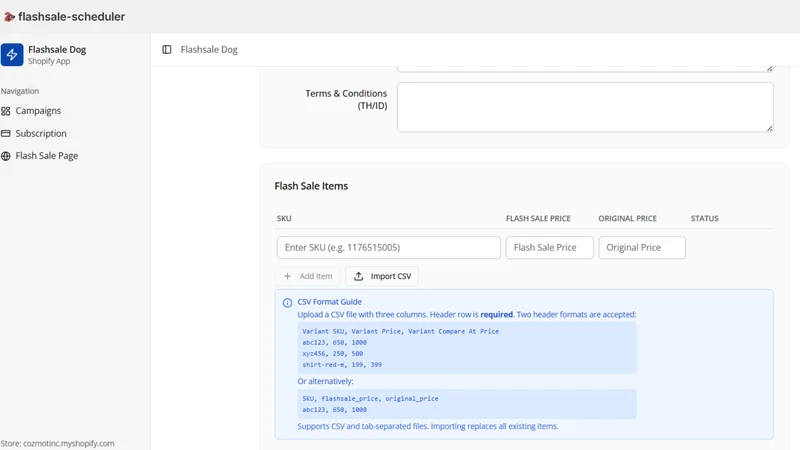Focus the Enter SKU input field

click(x=388, y=247)
